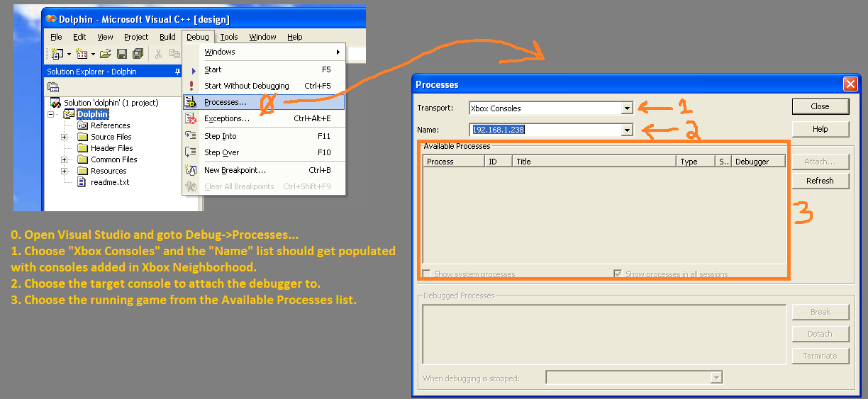
Task: Click the New Project toolbar icon
Action: tap(57, 54)
